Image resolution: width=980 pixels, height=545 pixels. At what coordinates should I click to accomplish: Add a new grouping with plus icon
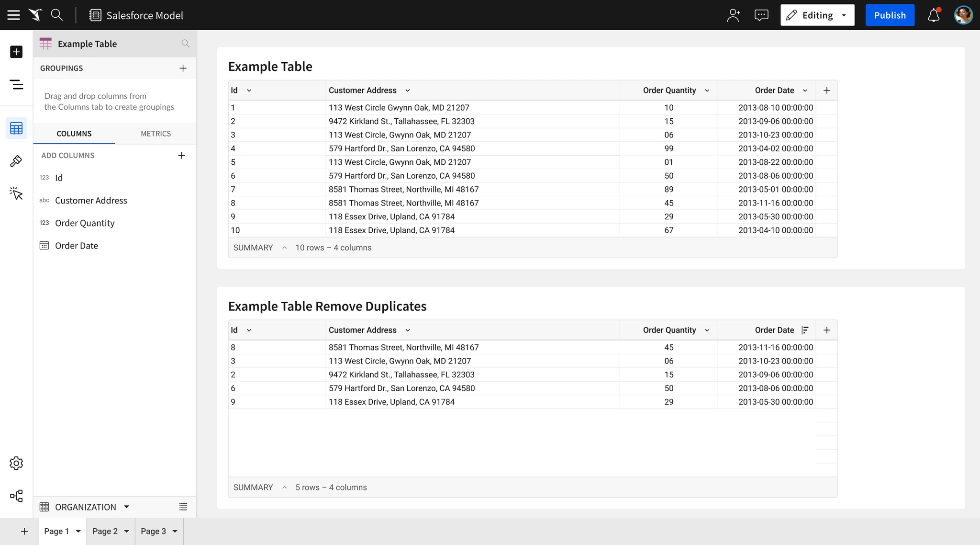click(x=183, y=68)
